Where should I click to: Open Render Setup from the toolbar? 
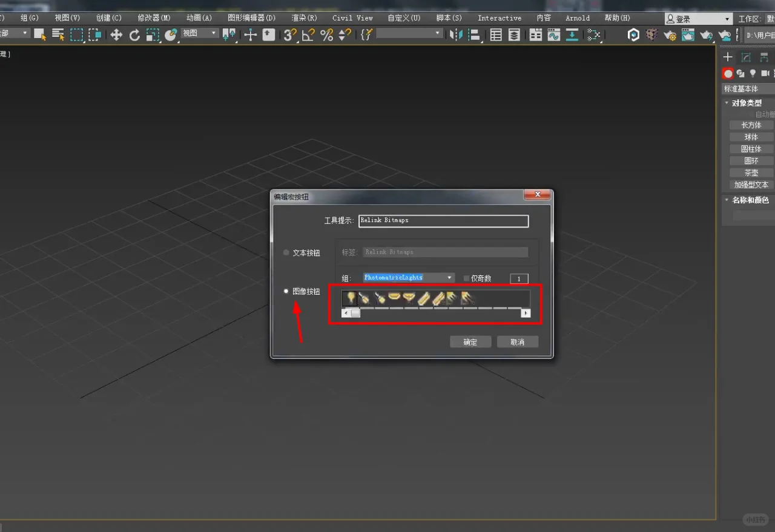tap(670, 34)
